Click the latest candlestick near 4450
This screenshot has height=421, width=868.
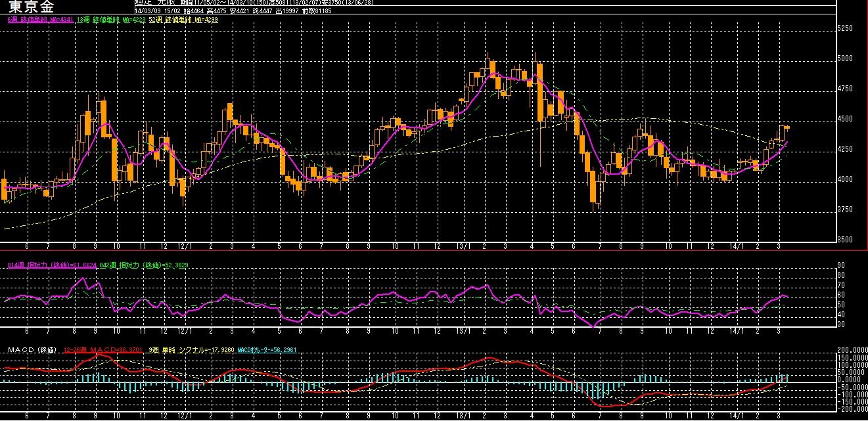[x=787, y=127]
